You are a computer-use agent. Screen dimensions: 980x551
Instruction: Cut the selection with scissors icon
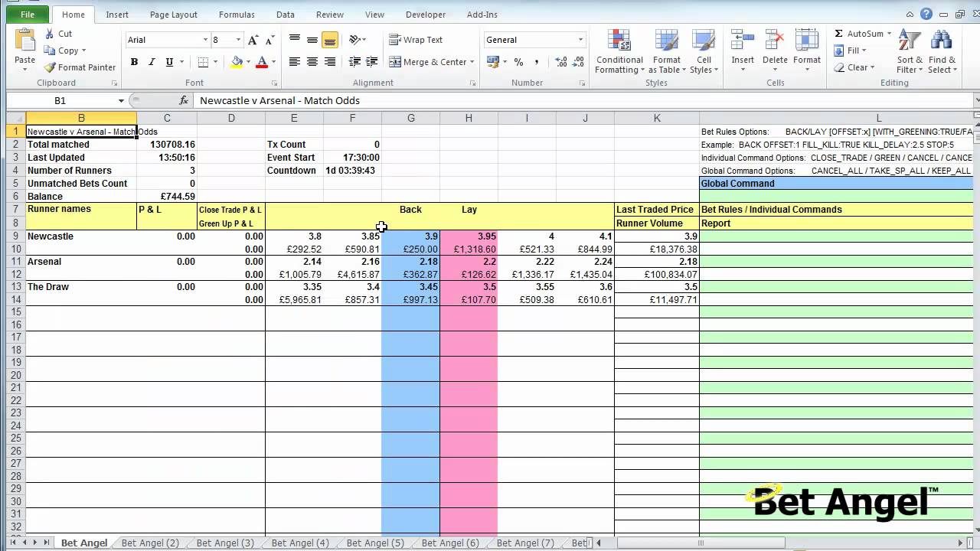click(49, 34)
